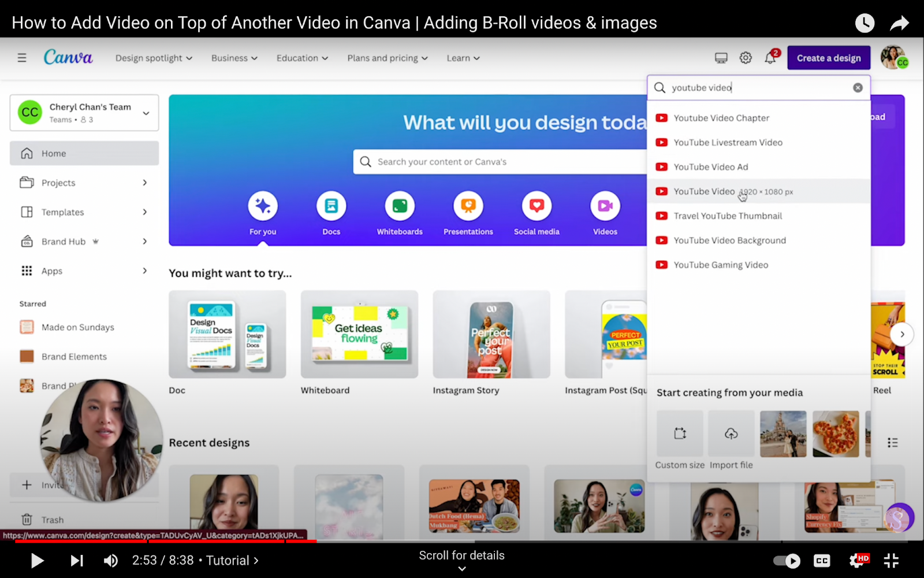Choose YouTube Gaming Video suggestion
Image resolution: width=924 pixels, height=578 pixels.
point(759,265)
